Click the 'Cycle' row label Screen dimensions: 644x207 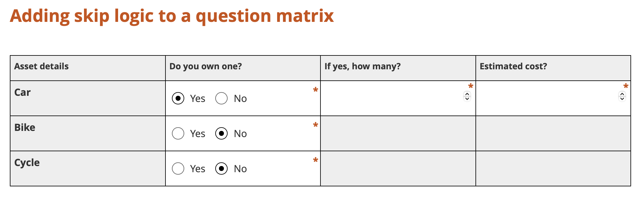coord(27,162)
